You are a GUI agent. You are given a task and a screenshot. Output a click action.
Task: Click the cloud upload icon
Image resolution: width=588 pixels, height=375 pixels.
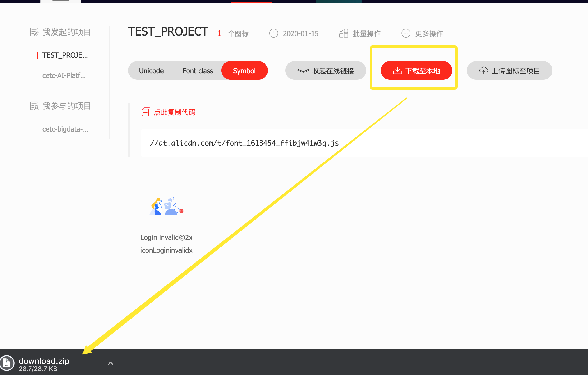pos(483,70)
